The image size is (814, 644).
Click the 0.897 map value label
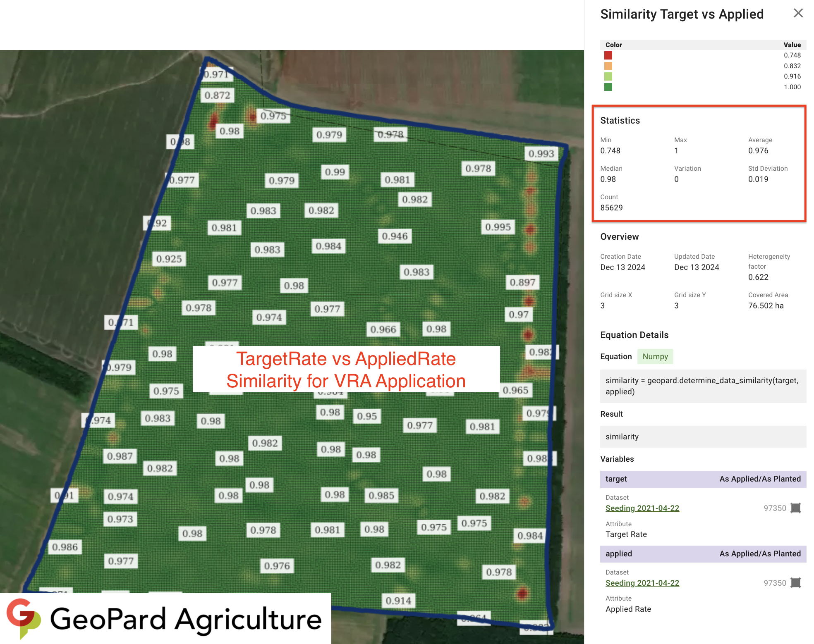[x=522, y=282]
